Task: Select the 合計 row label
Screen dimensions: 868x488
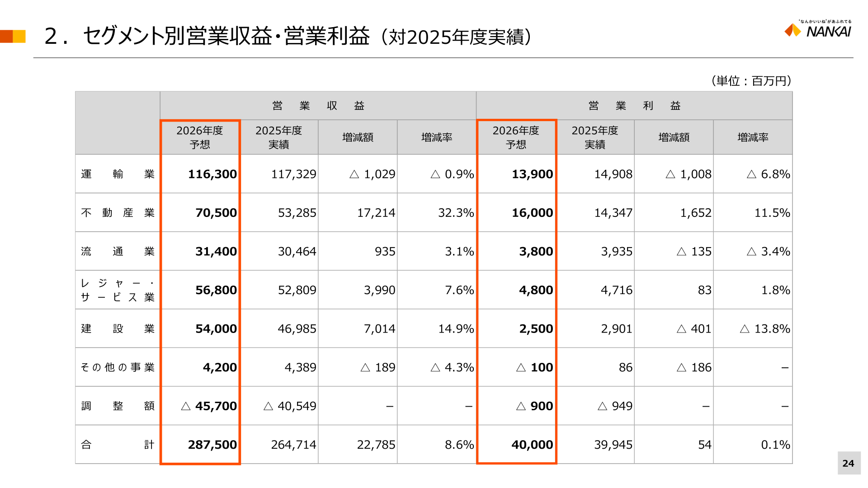Action: tap(118, 445)
